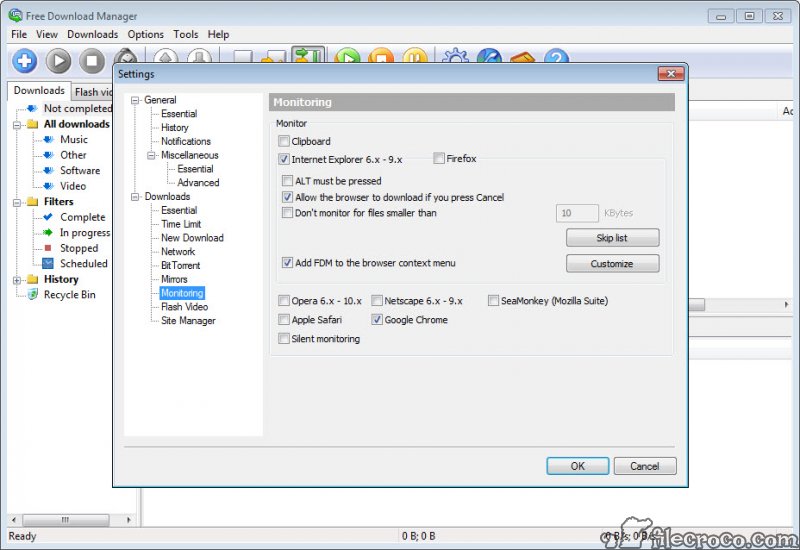The height and width of the screenshot is (550, 800).
Task: Click the gear Settings toolbar icon
Action: [x=455, y=56]
